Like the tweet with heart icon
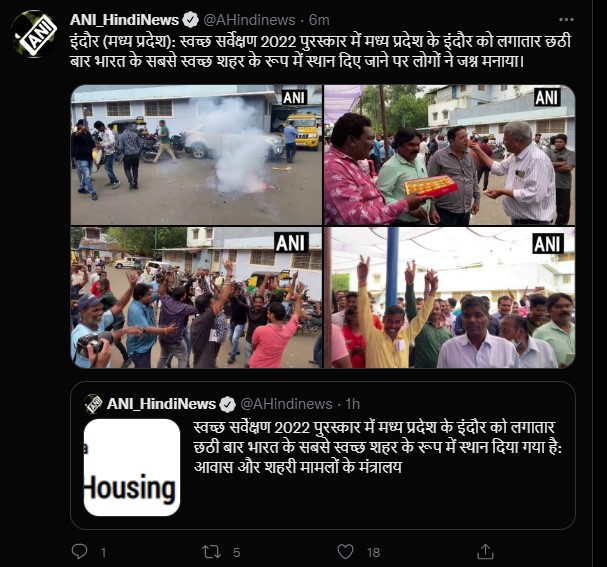The width and height of the screenshot is (607, 567). point(345,552)
